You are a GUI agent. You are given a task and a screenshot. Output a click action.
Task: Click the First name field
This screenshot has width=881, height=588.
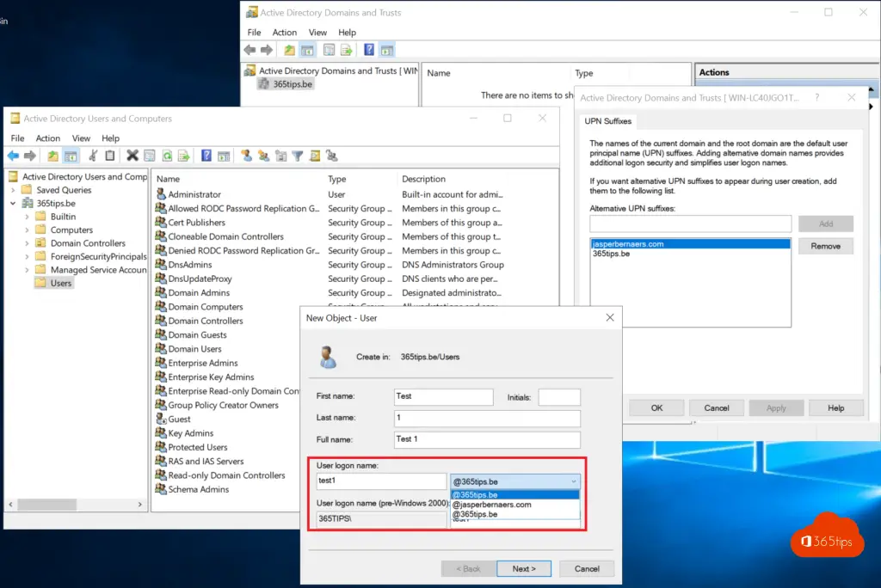[443, 396]
